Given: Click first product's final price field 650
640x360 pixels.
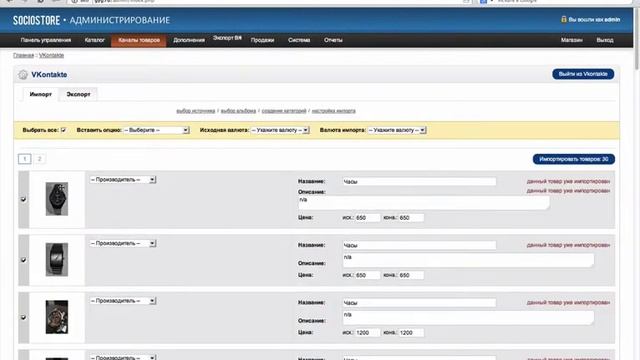Looking at the screenshot, I should (x=411, y=218).
